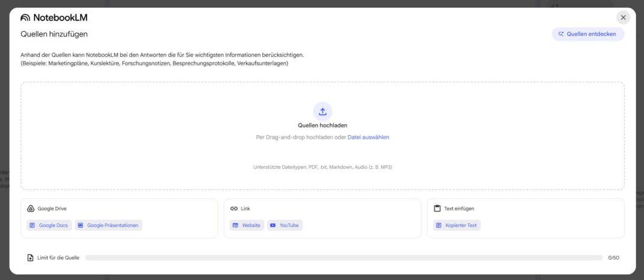This screenshot has height=280, width=644.
Task: Click the Text einfügen label
Action: click(x=459, y=208)
